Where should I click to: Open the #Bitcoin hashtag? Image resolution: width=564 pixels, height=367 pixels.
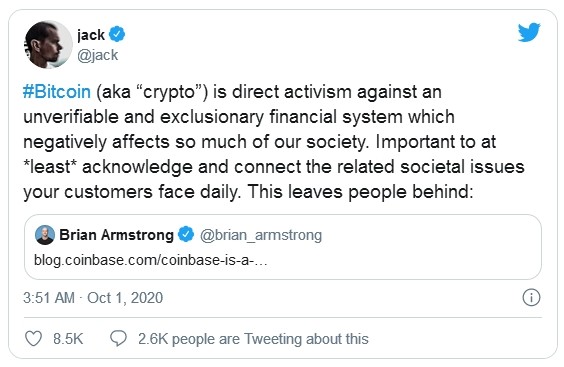click(x=57, y=91)
